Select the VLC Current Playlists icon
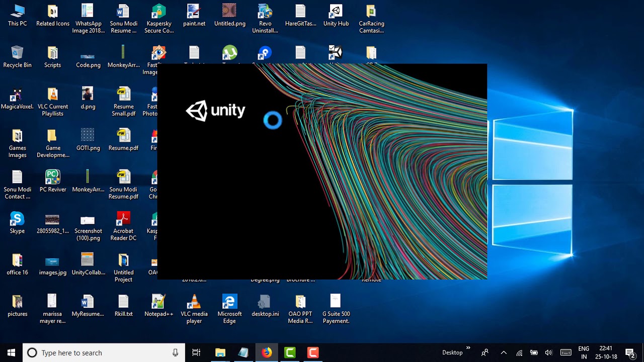The height and width of the screenshot is (362, 644). click(53, 102)
